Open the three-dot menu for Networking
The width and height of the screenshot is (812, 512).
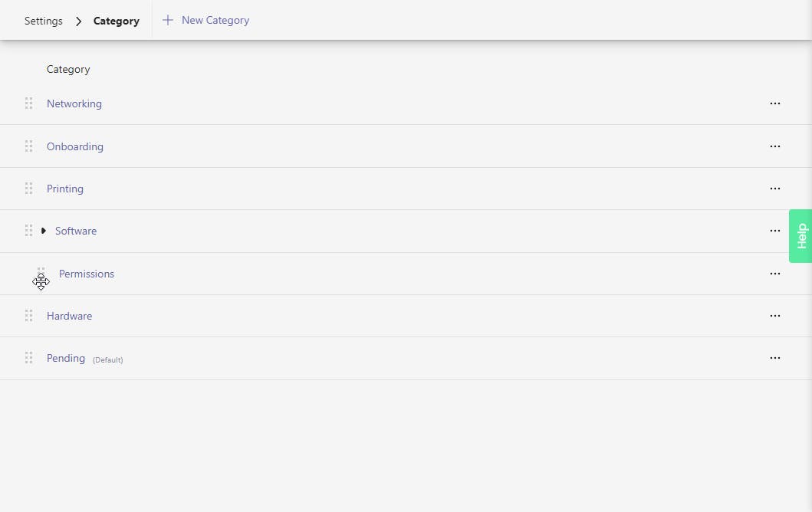(774, 103)
